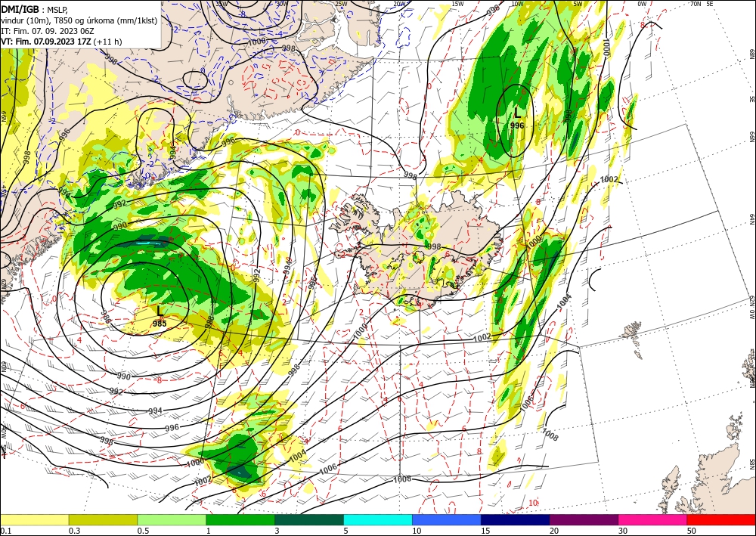Image resolution: width=756 pixels, height=536 pixels.
Task: Click the blue 10–15 mm legend swatch
Action: (447, 519)
